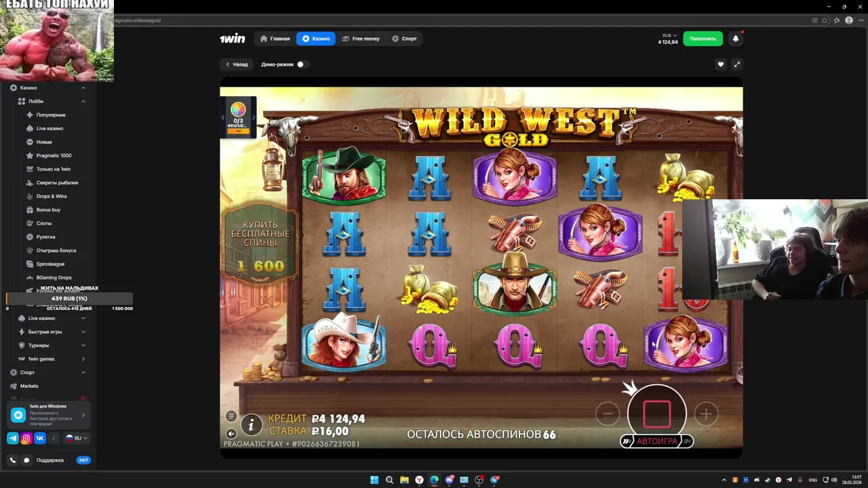This screenshot has width=868, height=488.
Task: Click the Windows Start button
Action: point(374,480)
